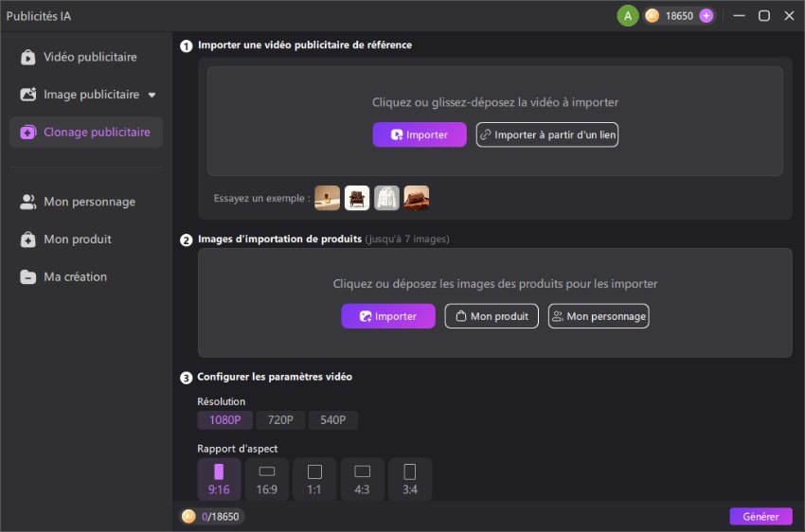Click the purple plus to add credits
Image resolution: width=805 pixels, height=532 pixels.
(x=707, y=16)
